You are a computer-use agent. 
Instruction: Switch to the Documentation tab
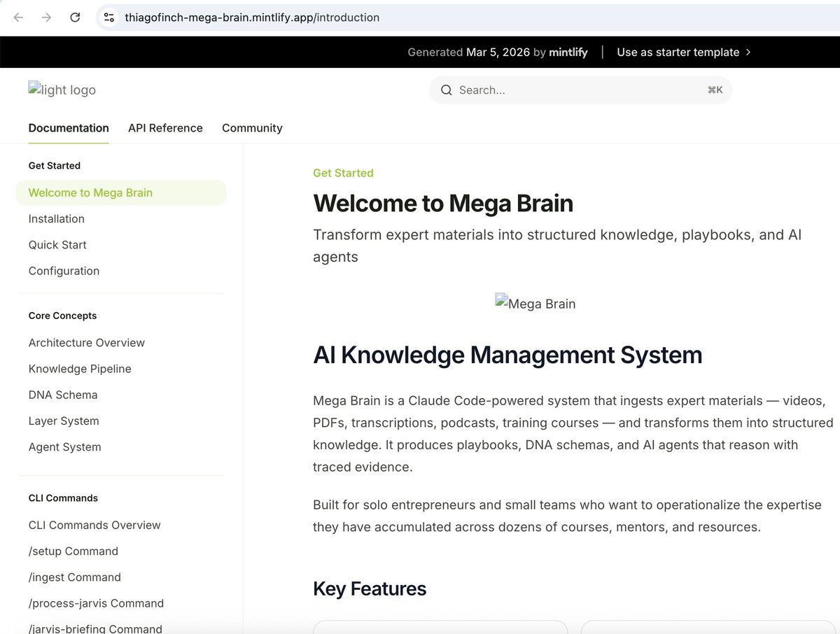pyautogui.click(x=69, y=128)
